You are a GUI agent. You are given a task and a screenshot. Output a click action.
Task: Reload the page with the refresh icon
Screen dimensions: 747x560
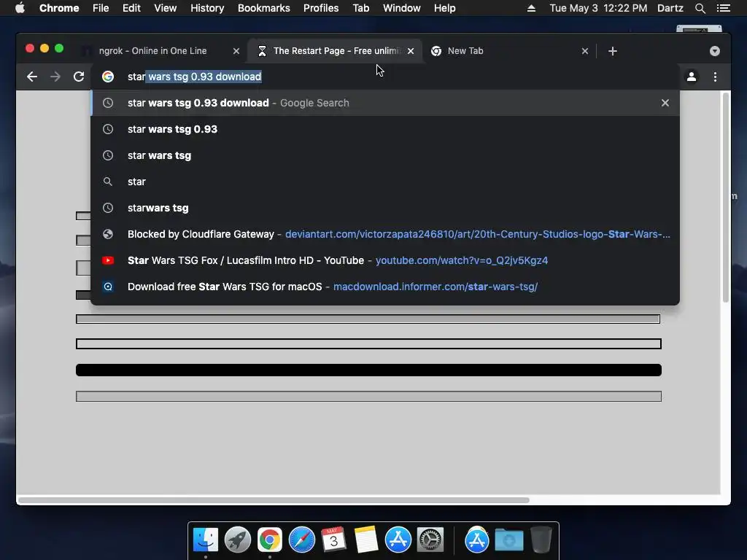pos(79,77)
